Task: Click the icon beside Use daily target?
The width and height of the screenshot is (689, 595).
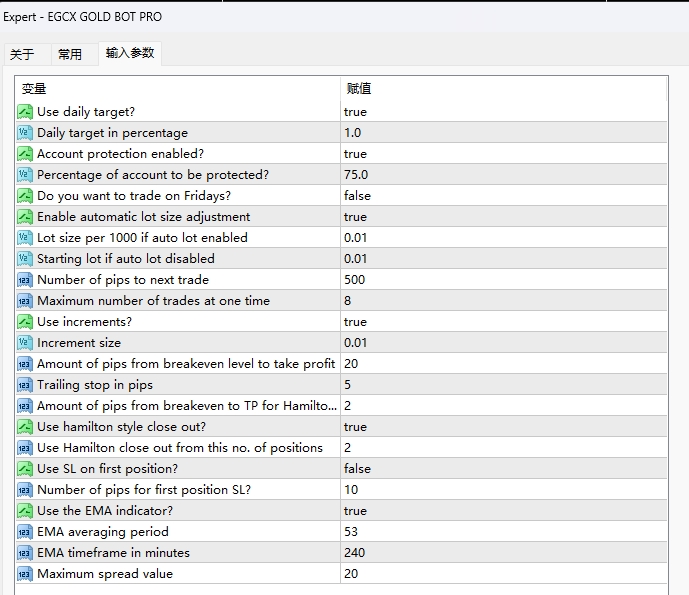Action: (25, 112)
